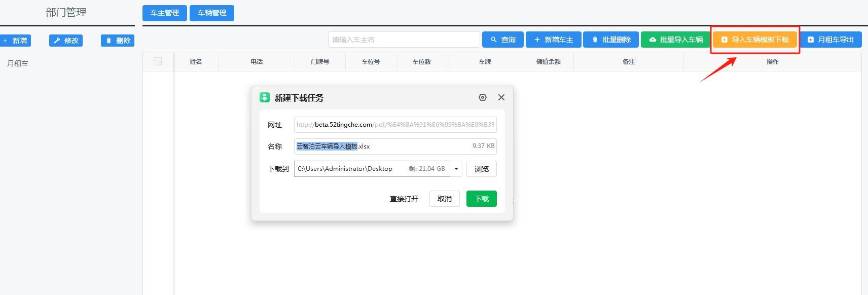
Task: Edit the 名称 file name field
Action: (395, 146)
